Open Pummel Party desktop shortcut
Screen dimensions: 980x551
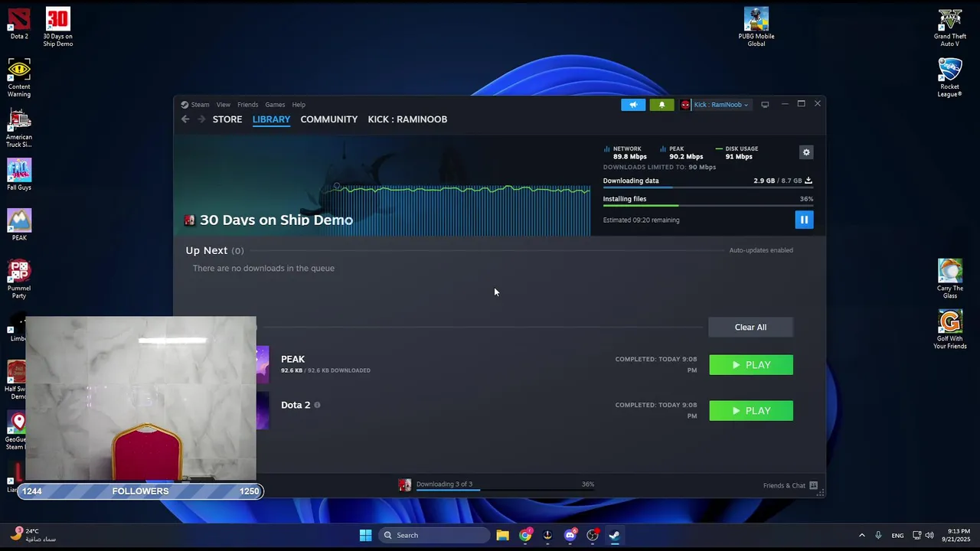pos(19,279)
